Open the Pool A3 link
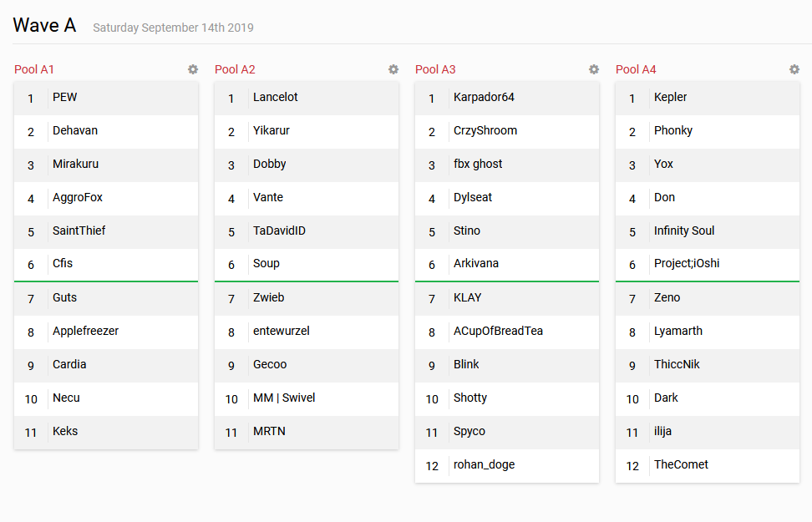Image resolution: width=812 pixels, height=522 pixels. [435, 69]
